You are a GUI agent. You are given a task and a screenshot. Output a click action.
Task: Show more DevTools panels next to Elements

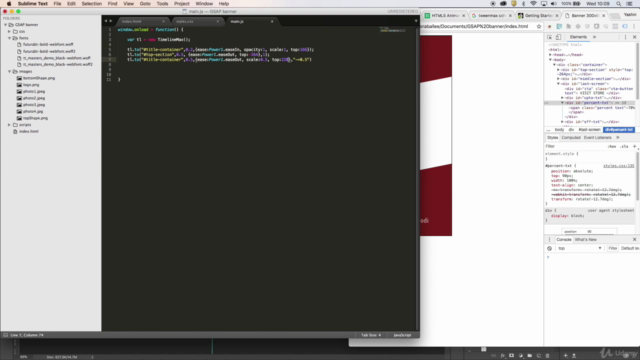594,37
